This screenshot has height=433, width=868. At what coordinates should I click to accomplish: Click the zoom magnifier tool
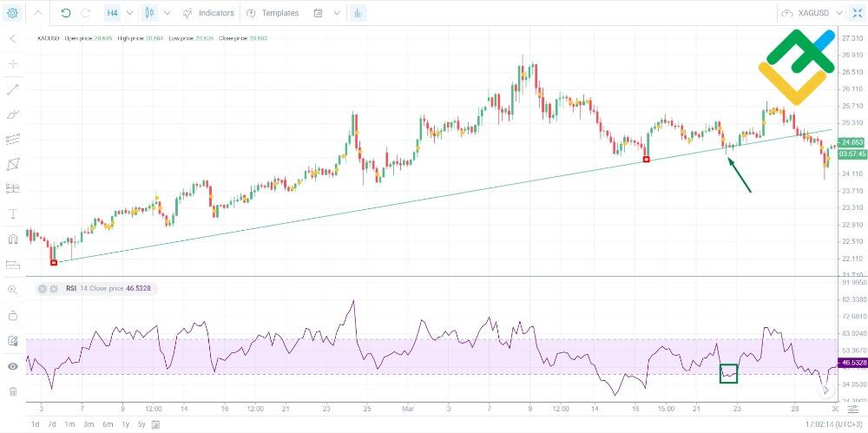pyautogui.click(x=13, y=290)
